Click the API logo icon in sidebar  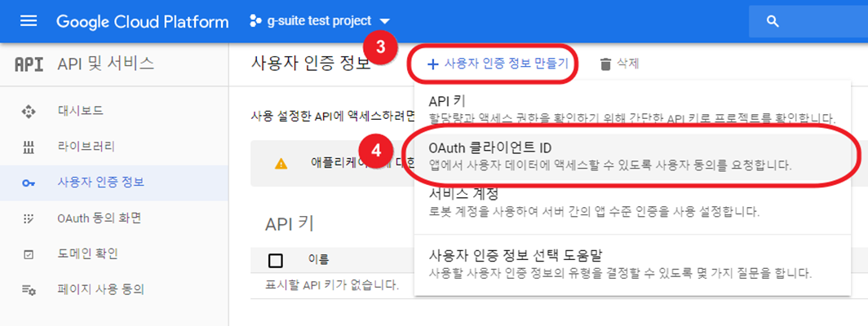pyautogui.click(x=29, y=64)
